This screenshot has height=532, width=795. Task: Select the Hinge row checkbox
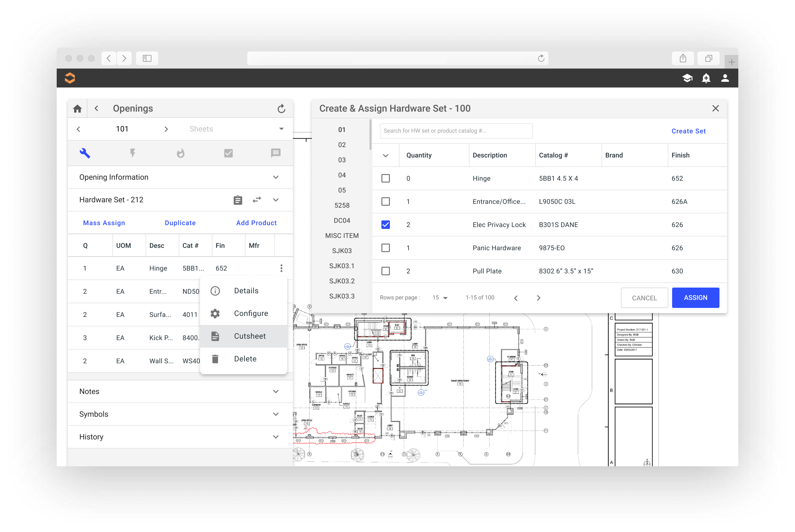point(386,178)
